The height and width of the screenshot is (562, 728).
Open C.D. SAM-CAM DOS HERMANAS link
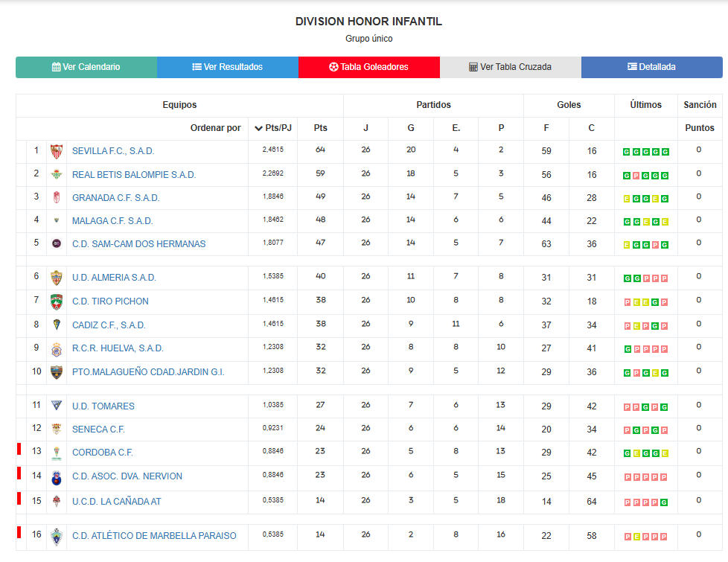coord(138,244)
